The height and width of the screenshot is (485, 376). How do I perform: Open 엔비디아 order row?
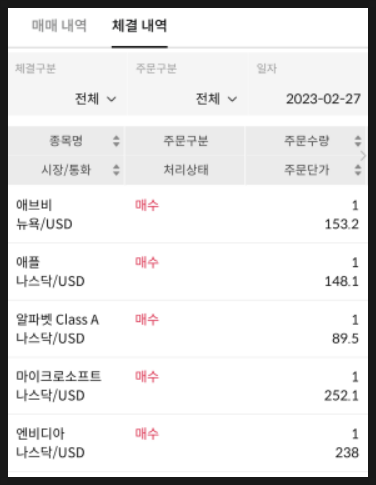tap(188, 443)
